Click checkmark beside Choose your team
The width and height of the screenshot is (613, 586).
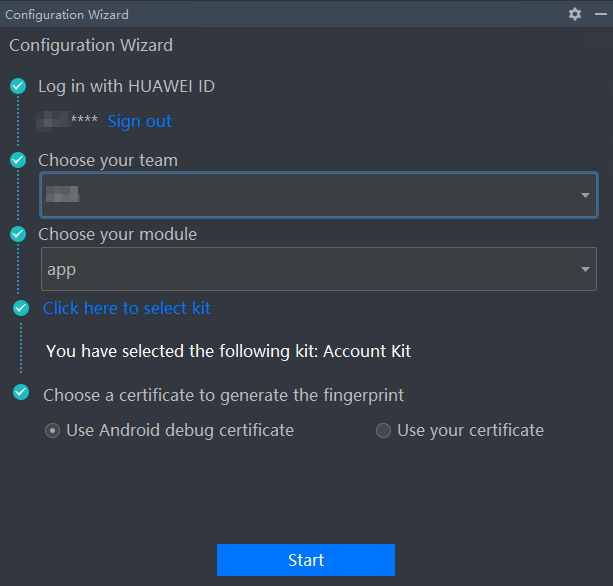point(18,160)
